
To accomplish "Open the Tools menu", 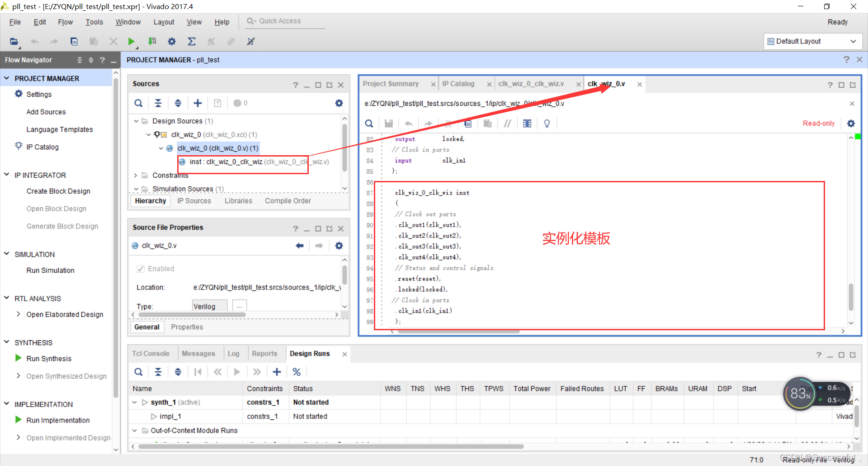I will (x=94, y=22).
